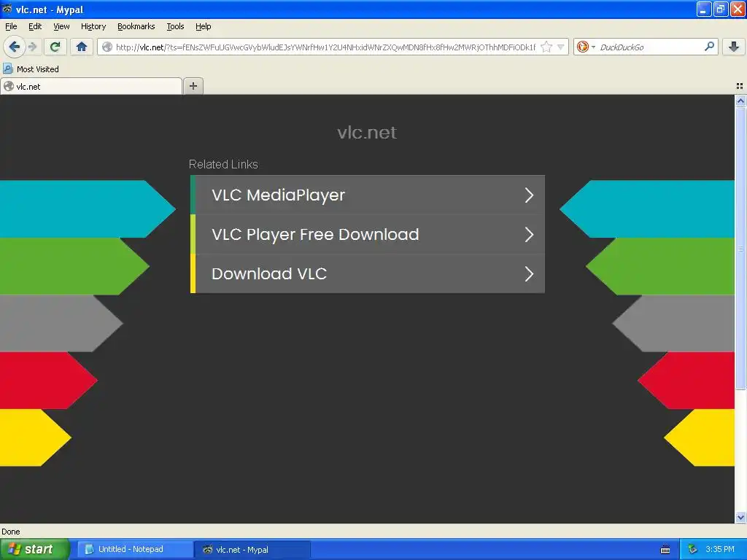
Task: Click the chevron on Download VLC row
Action: tap(529, 274)
